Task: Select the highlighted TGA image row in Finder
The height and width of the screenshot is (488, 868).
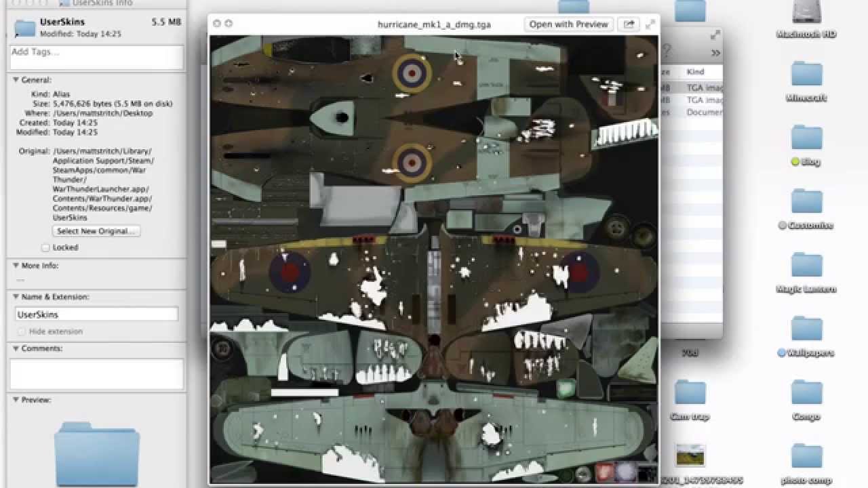Action: [691, 87]
